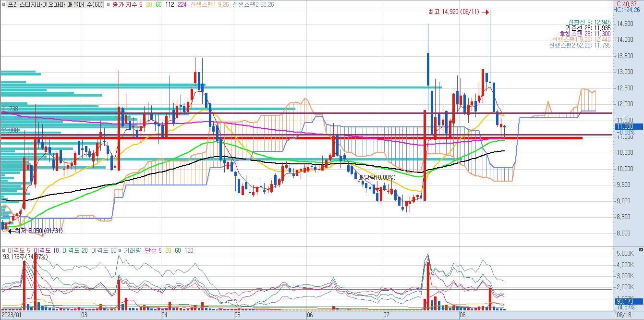Click the 03 month label on time axis
The width and height of the screenshot is (644, 320).
pyautogui.click(x=85, y=316)
